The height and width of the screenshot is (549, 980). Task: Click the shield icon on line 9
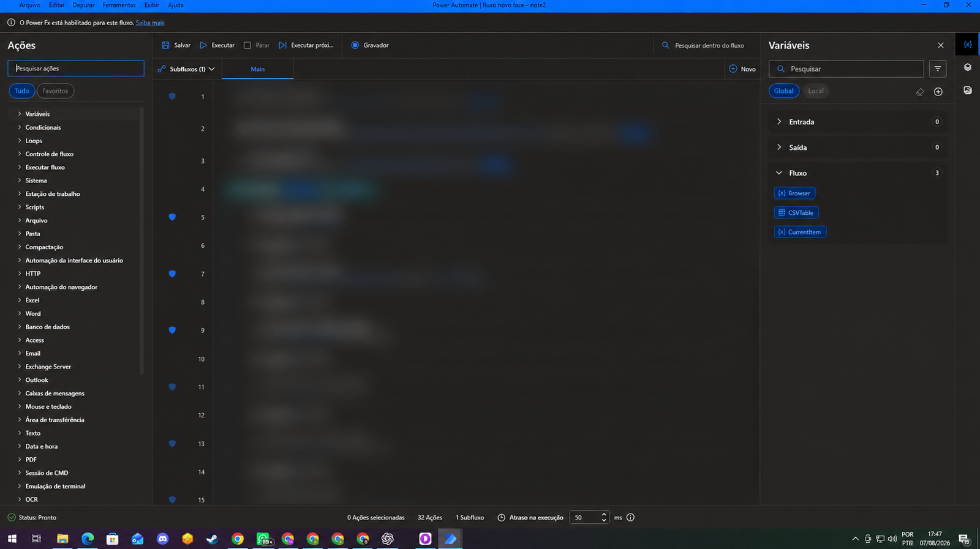click(172, 330)
